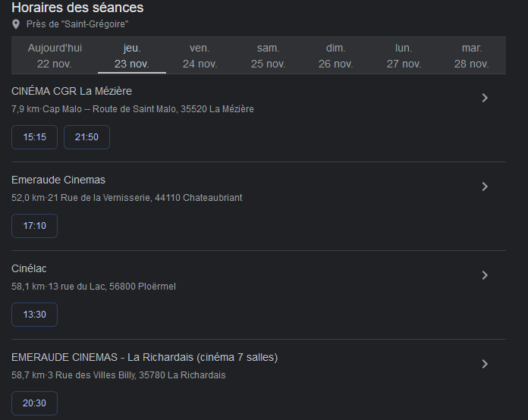The image size is (528, 420).
Task: Select the 17:10 showtime at Emeraude Cinemas
Action: [x=35, y=226]
